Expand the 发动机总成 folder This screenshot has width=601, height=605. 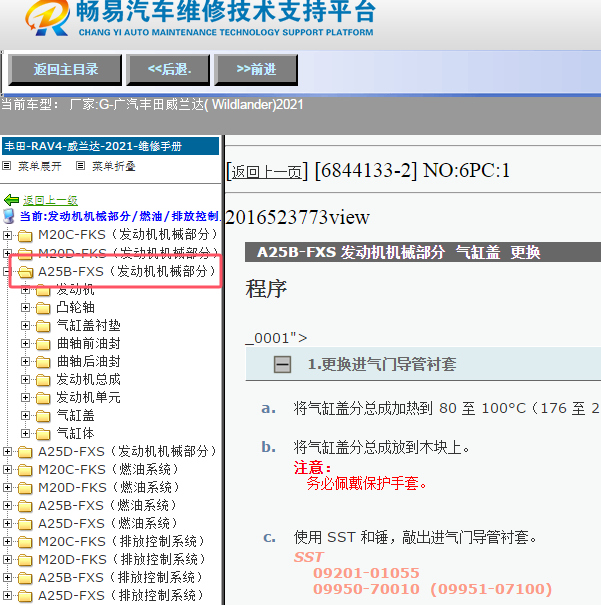(x=25, y=380)
